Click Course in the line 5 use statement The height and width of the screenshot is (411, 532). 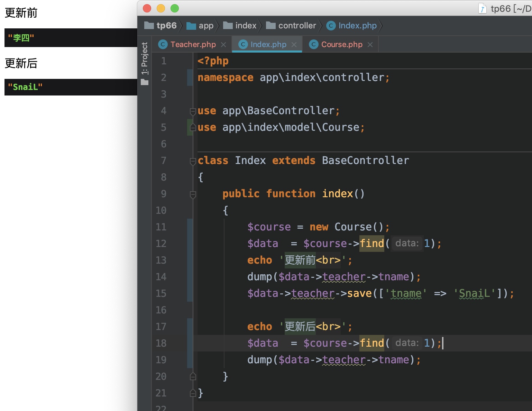coord(341,127)
